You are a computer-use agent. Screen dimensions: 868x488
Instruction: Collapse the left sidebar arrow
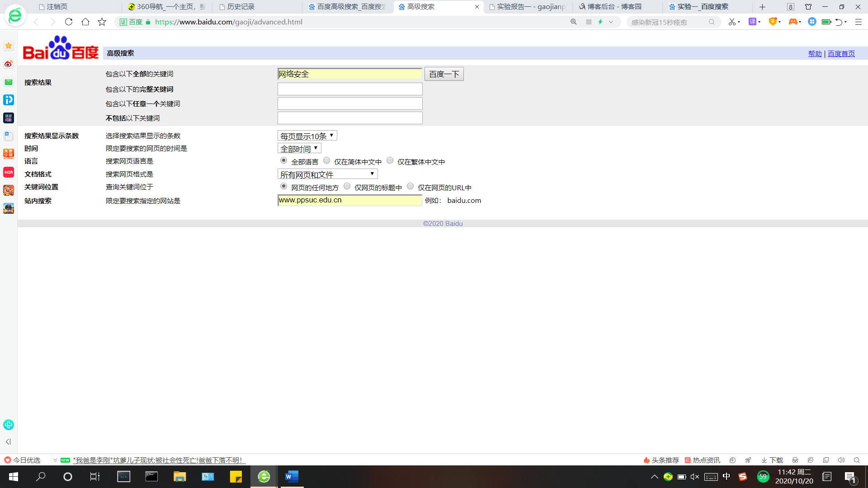tap(8, 442)
